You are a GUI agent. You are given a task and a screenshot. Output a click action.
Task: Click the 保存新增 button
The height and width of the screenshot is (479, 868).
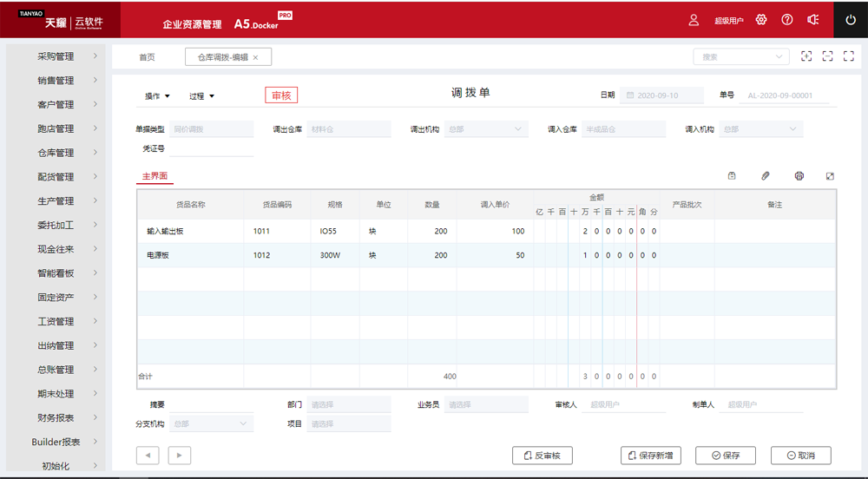(651, 456)
